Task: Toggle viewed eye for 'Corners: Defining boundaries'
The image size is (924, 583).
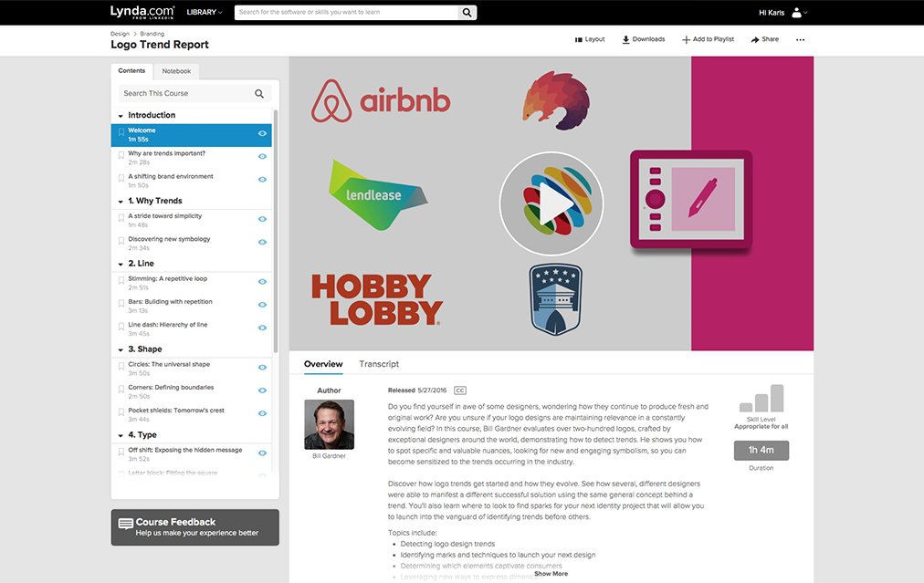Action: (262, 390)
